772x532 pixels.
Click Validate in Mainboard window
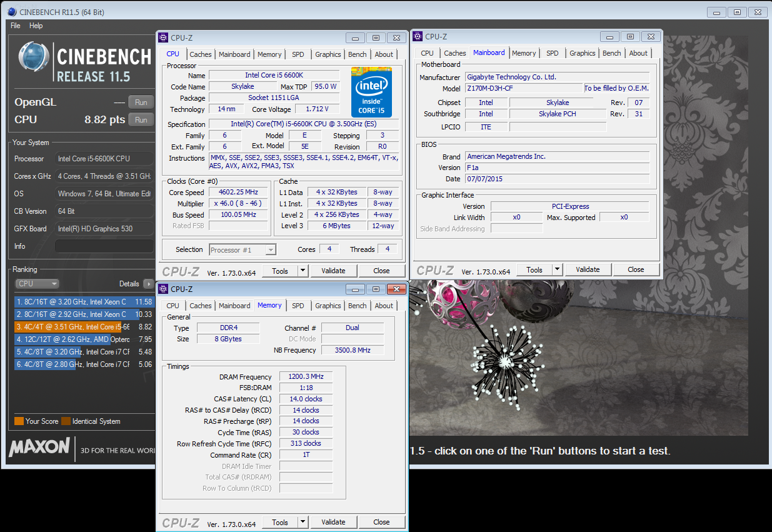click(588, 269)
